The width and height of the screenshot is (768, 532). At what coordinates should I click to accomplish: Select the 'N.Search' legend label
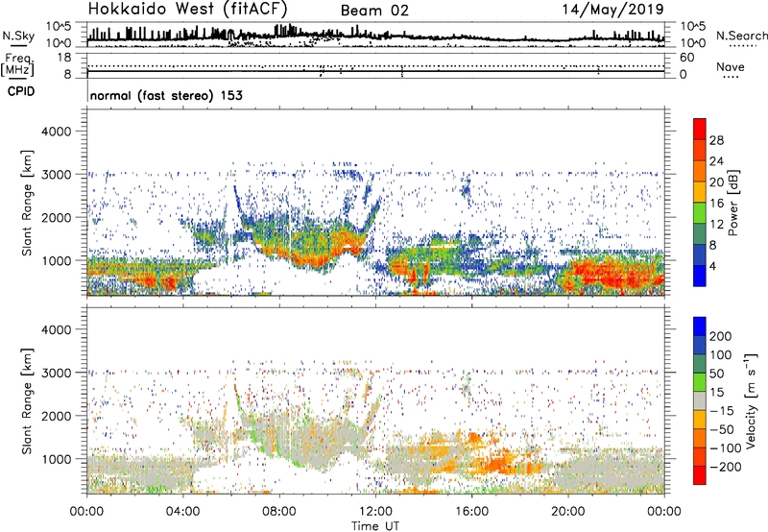click(x=741, y=36)
